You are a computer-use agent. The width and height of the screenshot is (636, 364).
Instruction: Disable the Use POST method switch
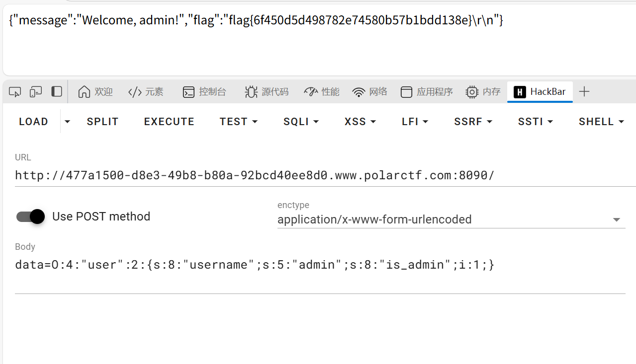[x=31, y=217]
